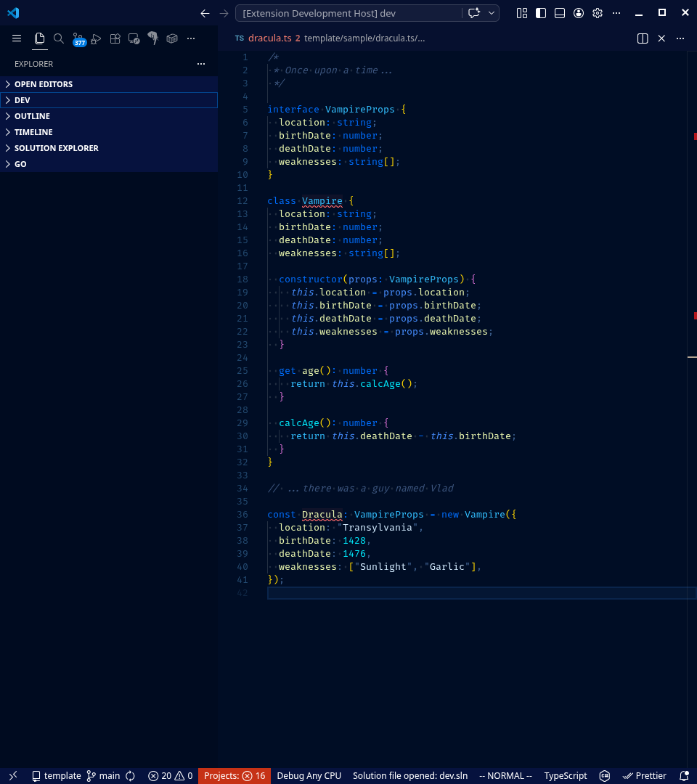
Task: Click Debug Any CPU configuration
Action: pos(309,775)
